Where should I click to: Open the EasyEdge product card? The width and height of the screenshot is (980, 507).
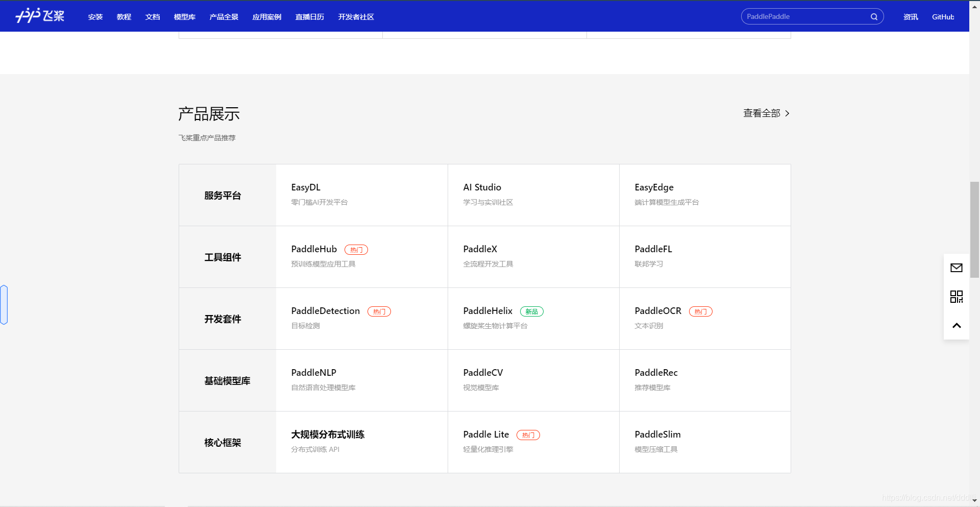[705, 195]
